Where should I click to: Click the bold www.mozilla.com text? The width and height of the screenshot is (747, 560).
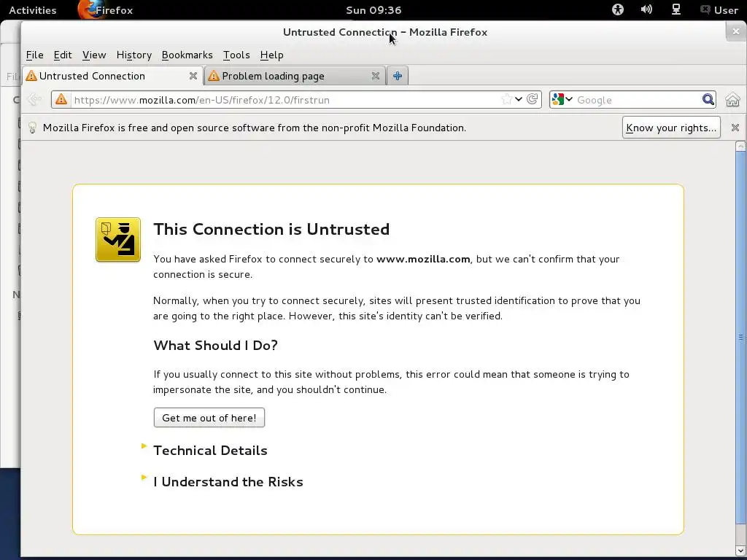423,259
